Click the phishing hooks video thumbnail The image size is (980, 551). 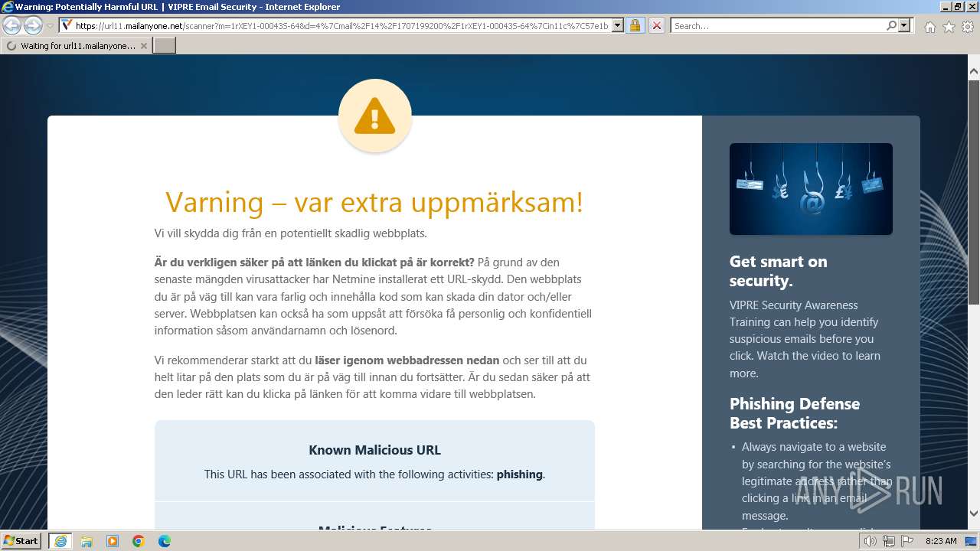point(811,189)
